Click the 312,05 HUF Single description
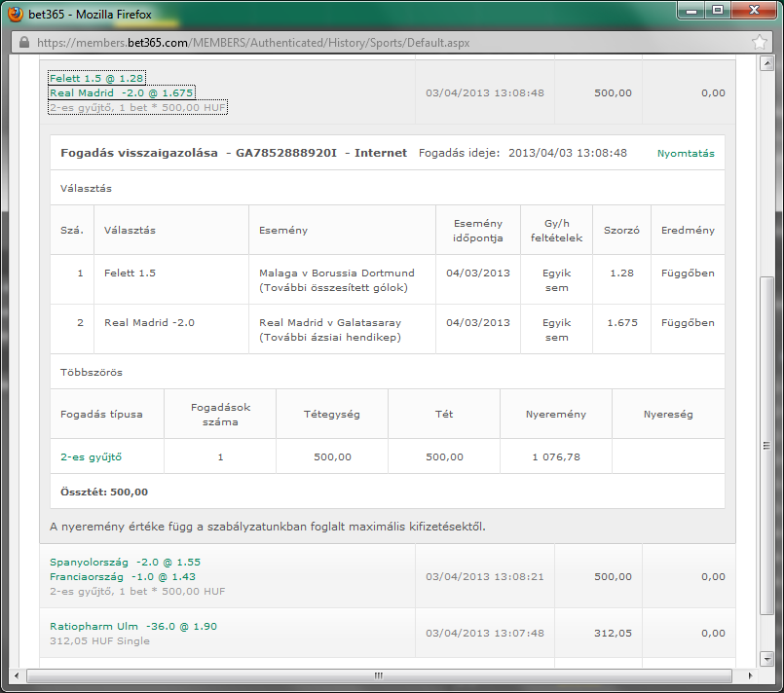Screen dimensions: 784x693 99,640
